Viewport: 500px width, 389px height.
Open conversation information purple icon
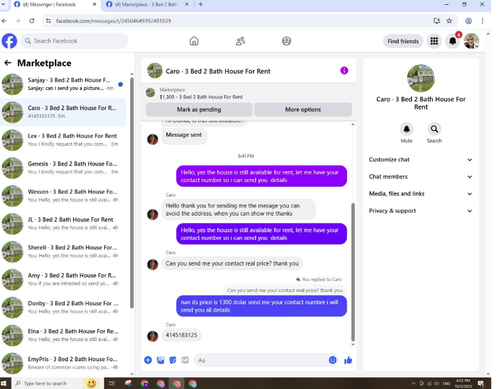point(344,71)
